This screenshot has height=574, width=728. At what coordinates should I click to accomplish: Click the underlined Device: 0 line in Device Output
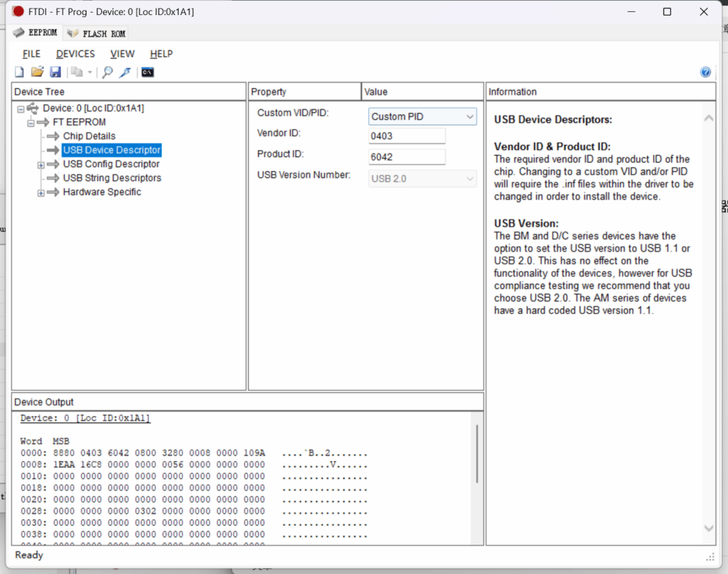[x=85, y=418]
